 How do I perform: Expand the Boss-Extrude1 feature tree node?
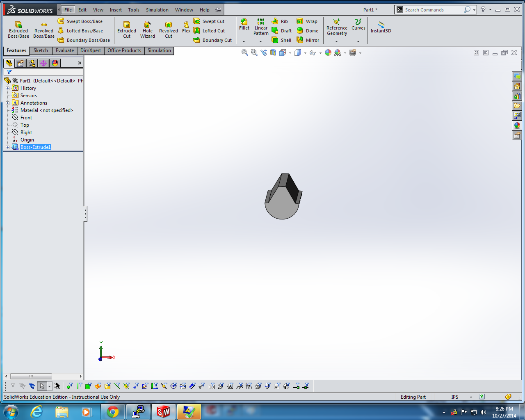tap(7, 147)
